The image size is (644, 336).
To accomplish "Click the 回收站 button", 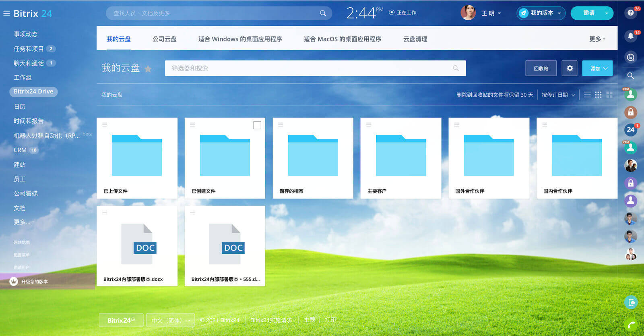I will (x=541, y=68).
